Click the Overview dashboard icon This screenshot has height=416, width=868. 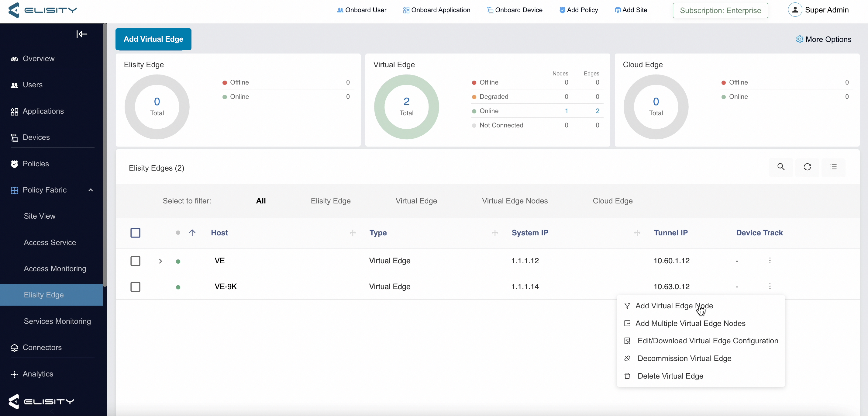pos(15,59)
